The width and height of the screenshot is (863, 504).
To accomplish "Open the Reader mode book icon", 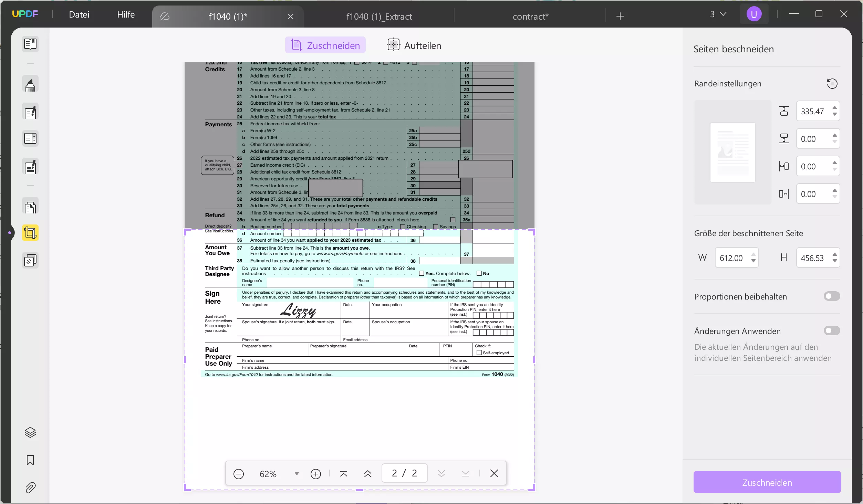I will (x=30, y=44).
